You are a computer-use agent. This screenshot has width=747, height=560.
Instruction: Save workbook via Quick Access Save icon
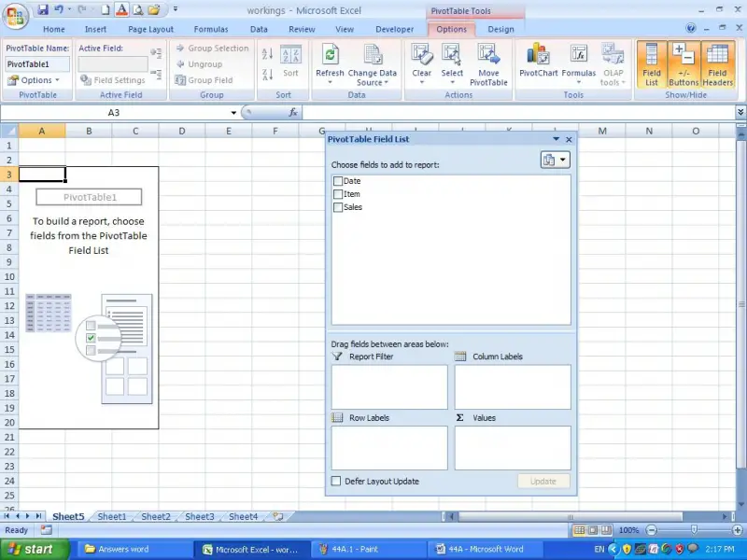[x=43, y=9]
